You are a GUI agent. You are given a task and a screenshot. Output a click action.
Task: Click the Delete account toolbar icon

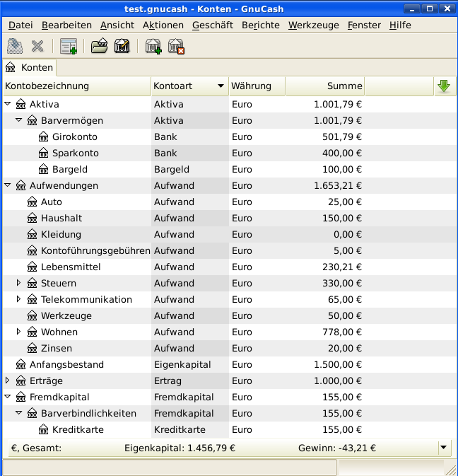[x=176, y=47]
